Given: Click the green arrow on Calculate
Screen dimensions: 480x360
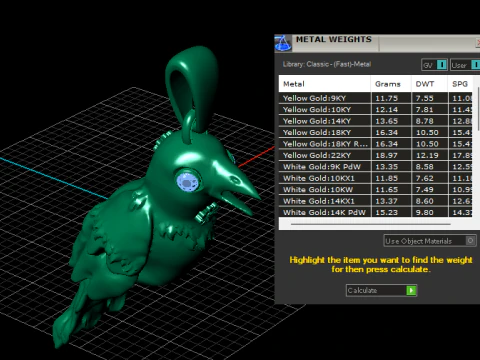Looking at the screenshot, I should [411, 290].
